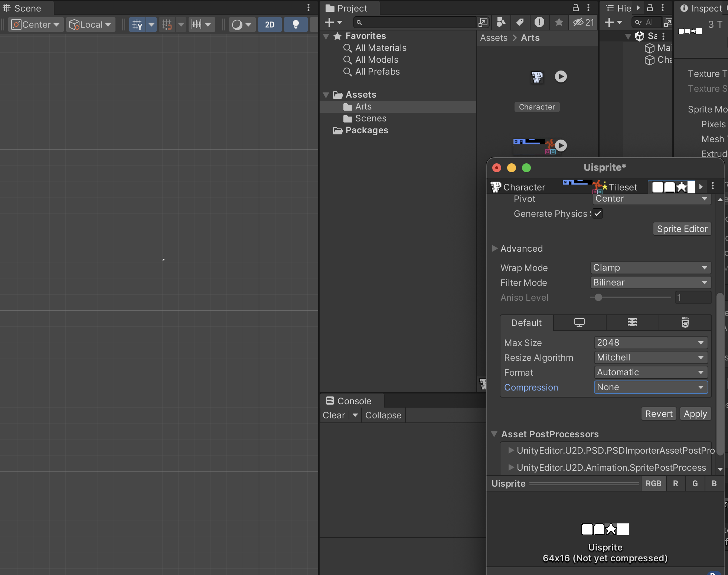The height and width of the screenshot is (575, 728).
Task: Click the Sprite Editor button
Action: pyautogui.click(x=682, y=229)
